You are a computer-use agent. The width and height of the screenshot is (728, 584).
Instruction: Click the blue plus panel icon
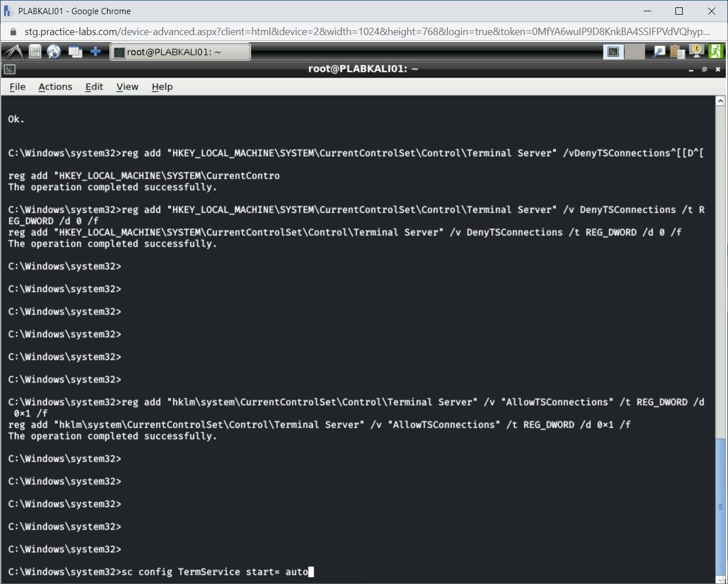[95, 52]
